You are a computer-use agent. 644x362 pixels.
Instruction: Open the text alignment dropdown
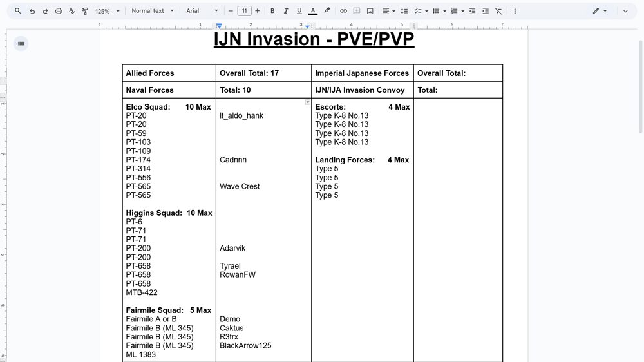tap(388, 11)
